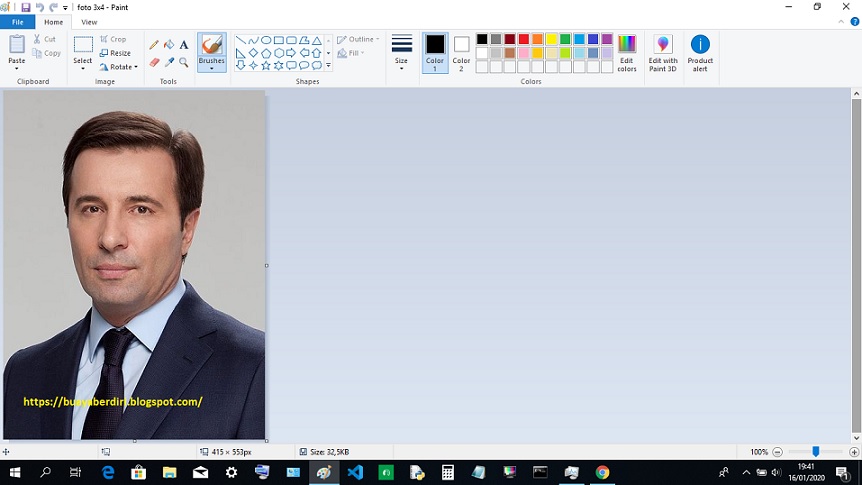Click the Copy button
Viewport: 862px width, 485px height.
click(x=46, y=53)
